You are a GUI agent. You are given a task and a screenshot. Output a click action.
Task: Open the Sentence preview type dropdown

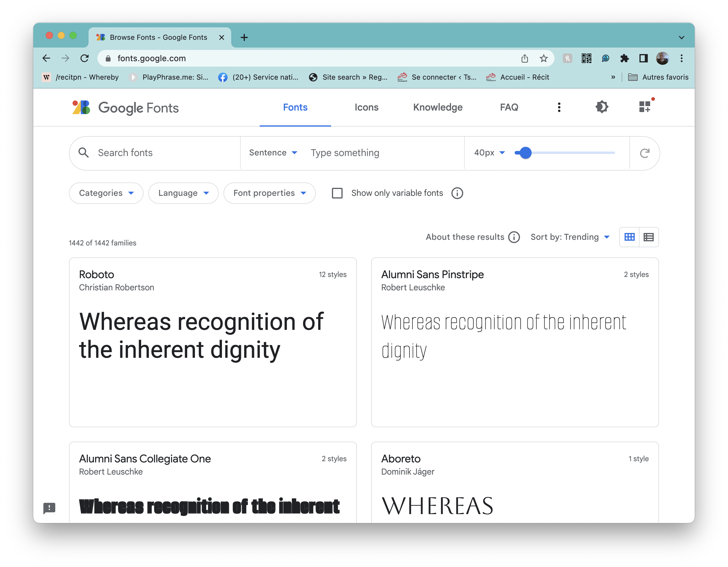273,153
